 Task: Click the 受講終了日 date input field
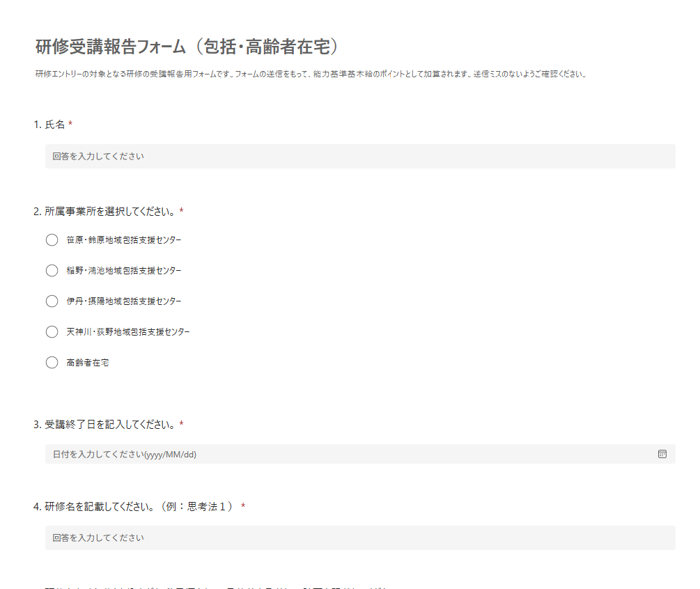click(x=348, y=455)
